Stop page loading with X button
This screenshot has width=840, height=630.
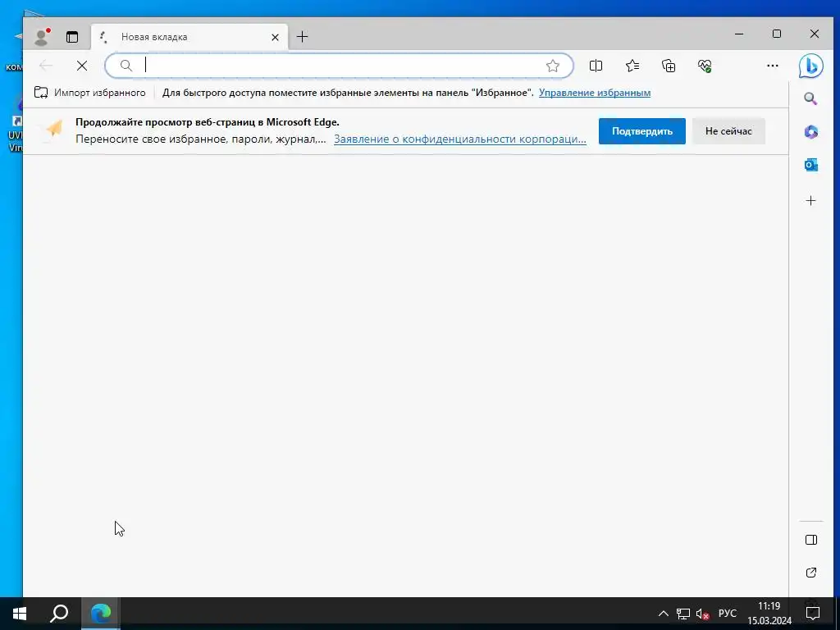coord(82,66)
